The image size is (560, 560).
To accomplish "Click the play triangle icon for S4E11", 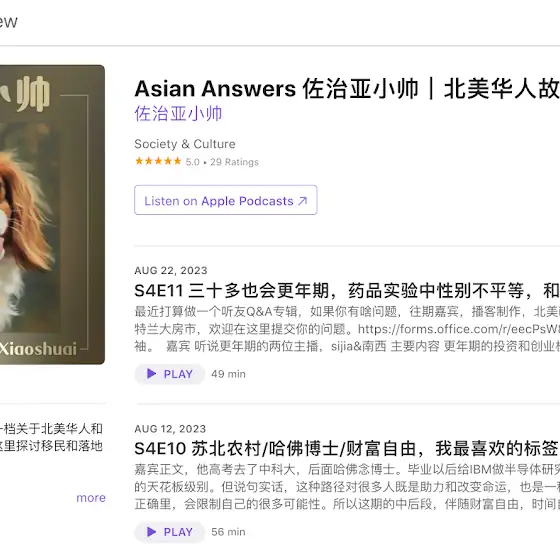I will point(151,374).
